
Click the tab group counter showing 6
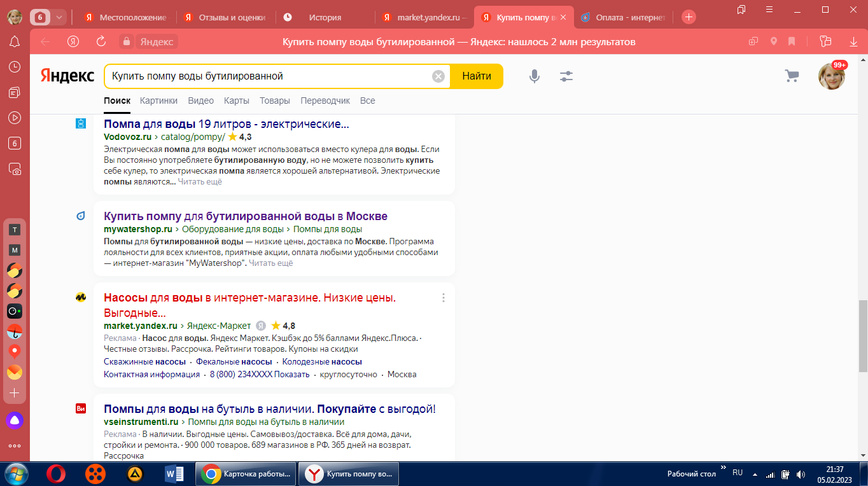pos(40,17)
